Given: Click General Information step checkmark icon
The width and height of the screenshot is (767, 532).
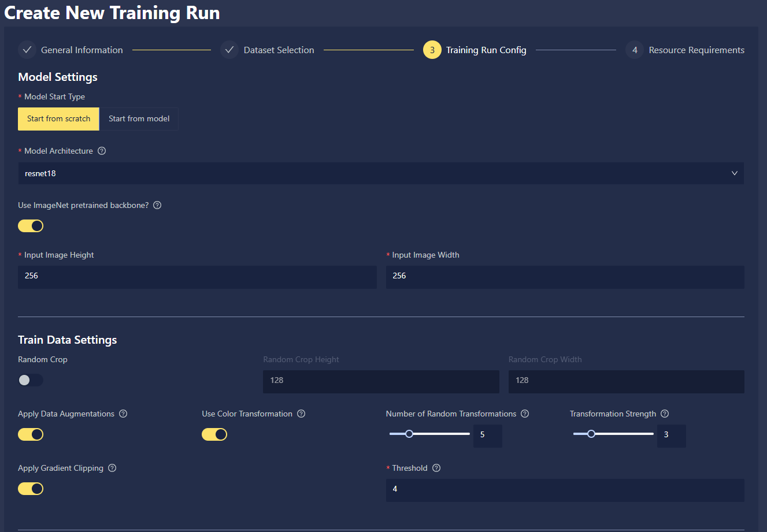Looking at the screenshot, I should tap(27, 50).
